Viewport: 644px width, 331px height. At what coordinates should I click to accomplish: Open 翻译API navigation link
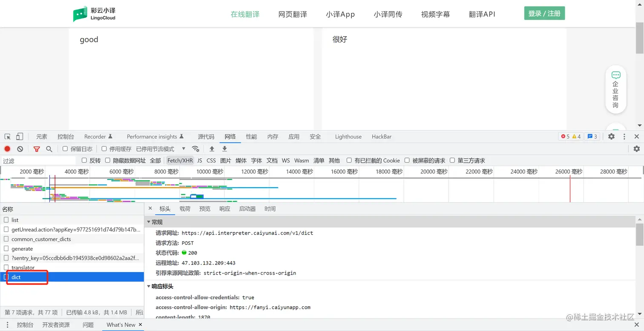click(482, 14)
